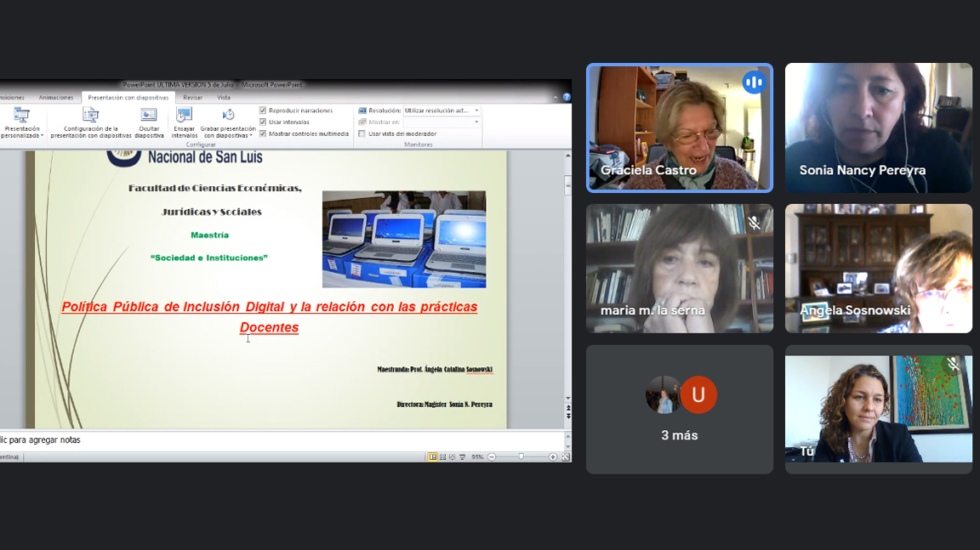Viewport: 980px width, 550px height.
Task: Open Configuración de la presentación con diapositivas
Action: (x=91, y=116)
